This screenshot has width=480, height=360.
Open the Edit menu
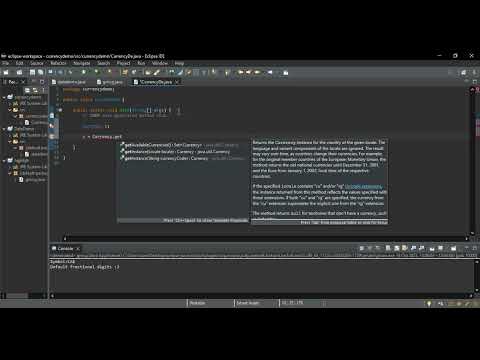20,63
